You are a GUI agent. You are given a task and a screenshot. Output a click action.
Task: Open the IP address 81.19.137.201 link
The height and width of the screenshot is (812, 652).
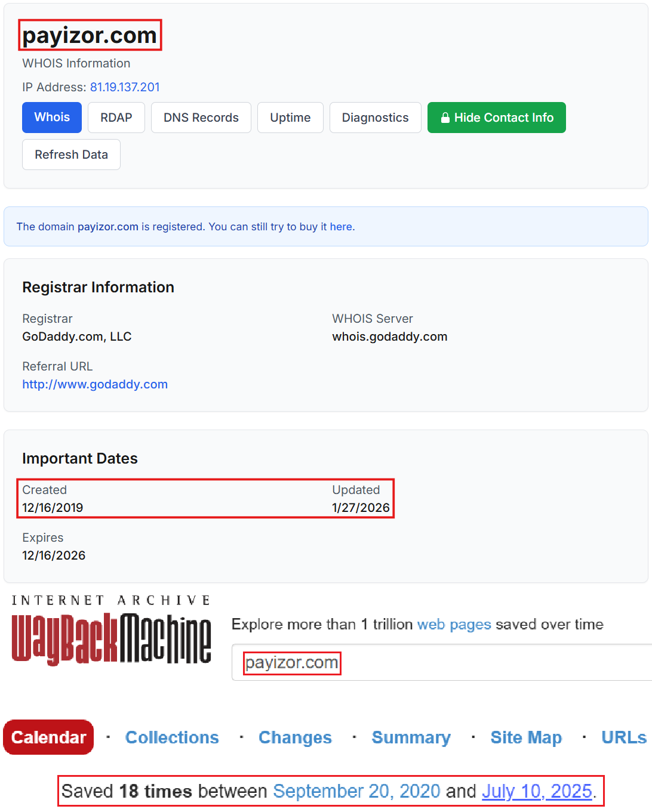click(125, 87)
